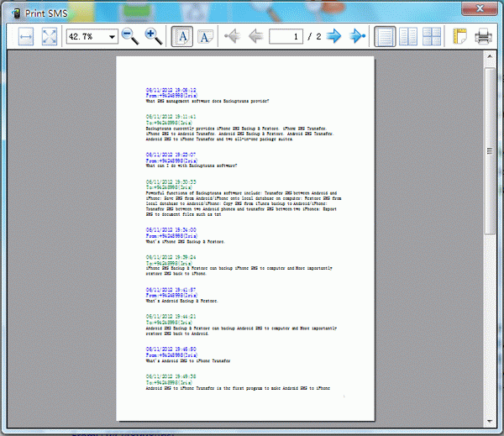
Task: Zoom in with the plus magnifier
Action: click(154, 36)
